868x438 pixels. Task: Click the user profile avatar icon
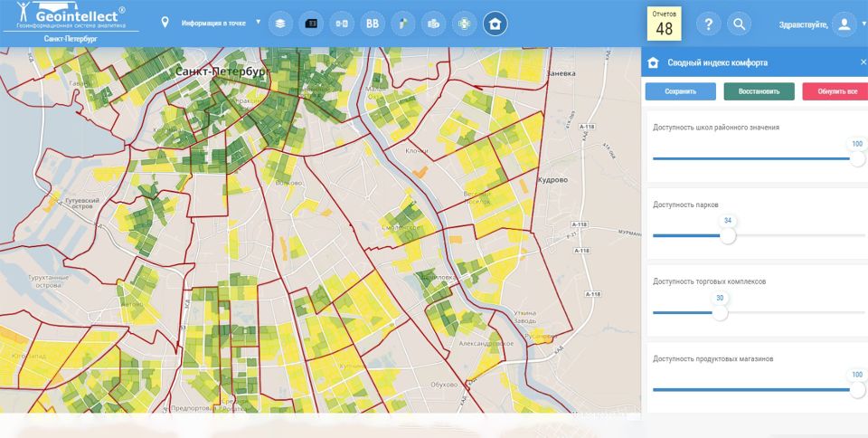844,24
